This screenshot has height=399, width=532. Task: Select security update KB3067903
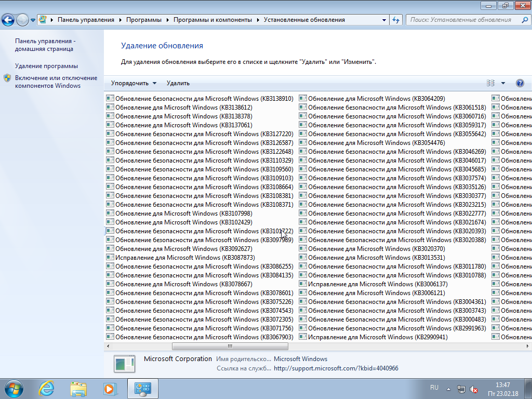tap(200, 337)
